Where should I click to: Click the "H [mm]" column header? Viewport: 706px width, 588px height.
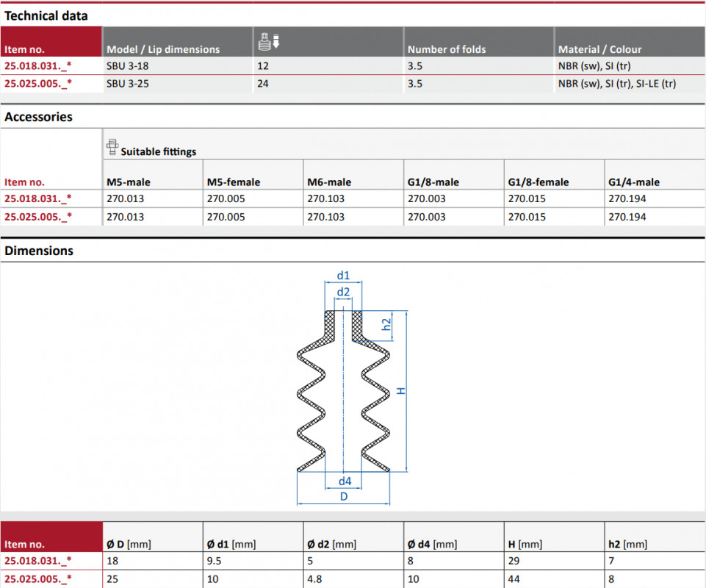click(525, 545)
